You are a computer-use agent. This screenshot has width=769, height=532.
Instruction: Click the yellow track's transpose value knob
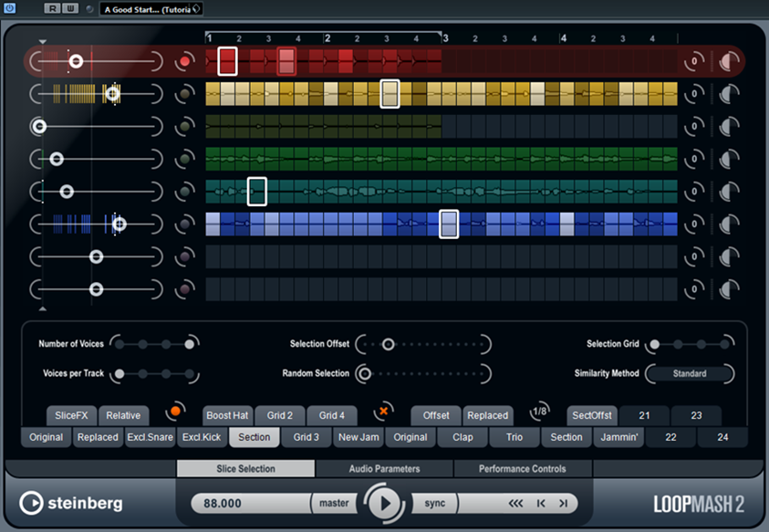pyautogui.click(x=694, y=94)
